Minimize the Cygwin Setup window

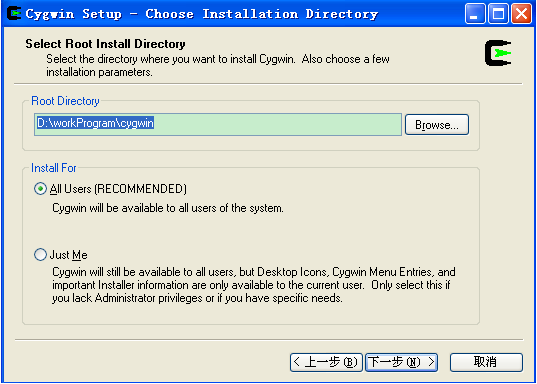(x=475, y=14)
